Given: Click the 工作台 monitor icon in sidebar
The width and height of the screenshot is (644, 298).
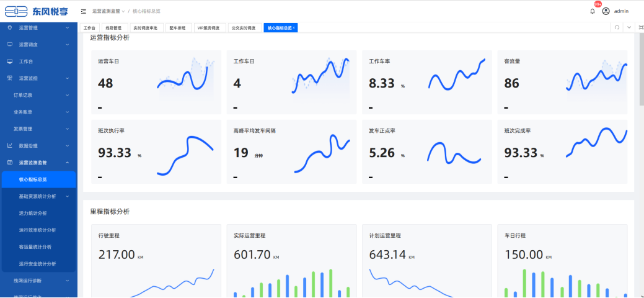Looking at the screenshot, I should coord(10,61).
